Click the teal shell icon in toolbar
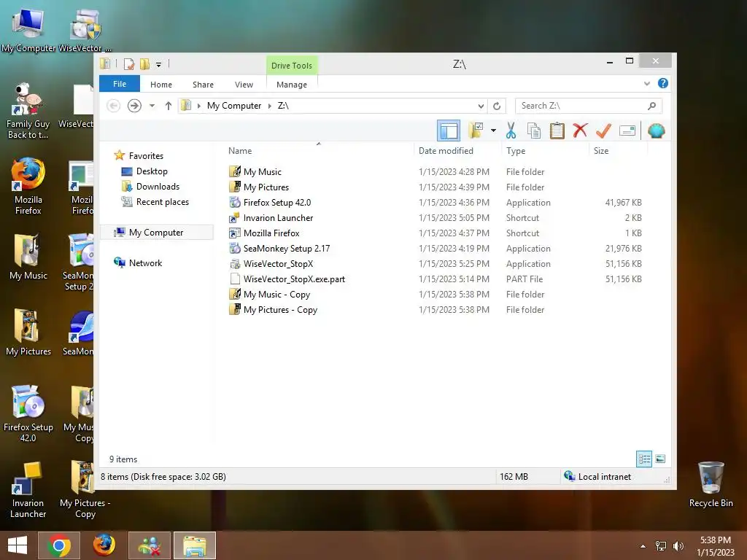747x560 pixels. pyautogui.click(x=656, y=131)
